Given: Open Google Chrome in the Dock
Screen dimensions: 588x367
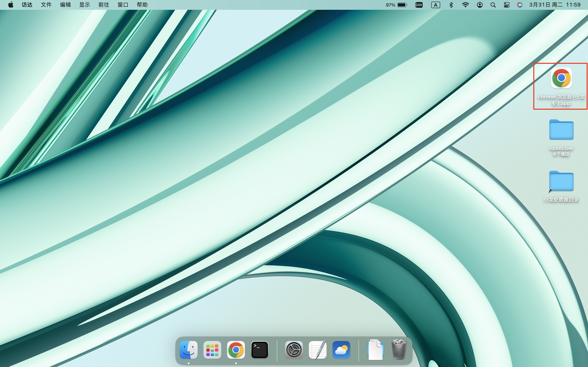Looking at the screenshot, I should point(236,350).
